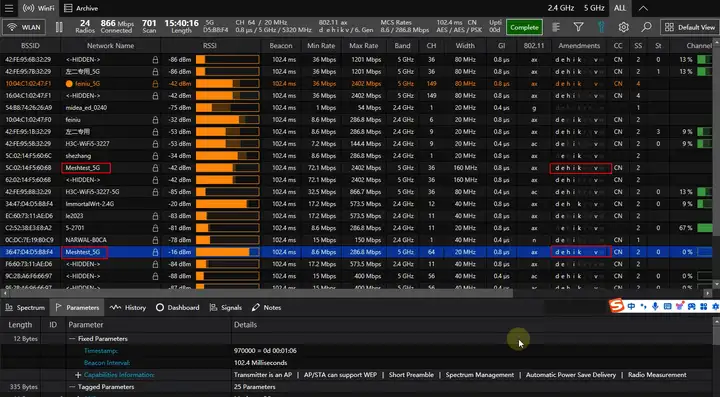The image size is (720, 397).
Task: Select the highlighted row 36:47:04:D5:B8:F4
Action: pyautogui.click(x=356, y=252)
